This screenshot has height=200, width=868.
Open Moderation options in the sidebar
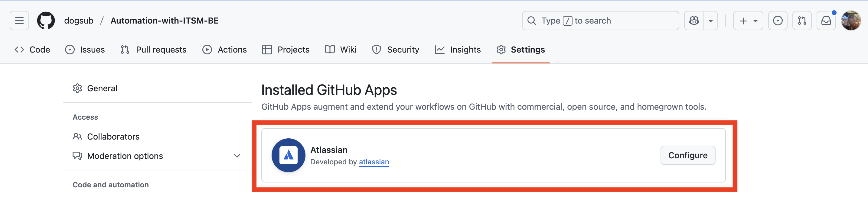[x=157, y=156]
